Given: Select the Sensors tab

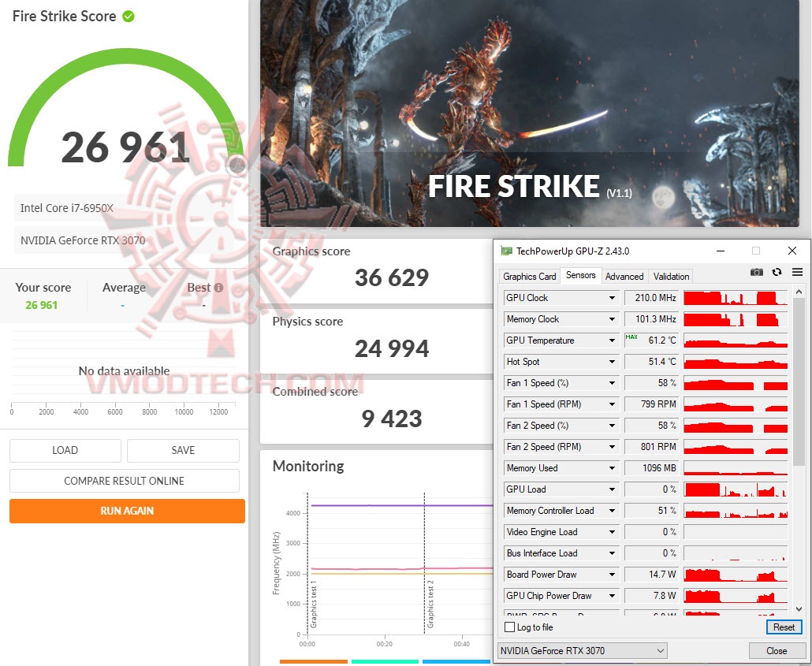Looking at the screenshot, I should (580, 275).
